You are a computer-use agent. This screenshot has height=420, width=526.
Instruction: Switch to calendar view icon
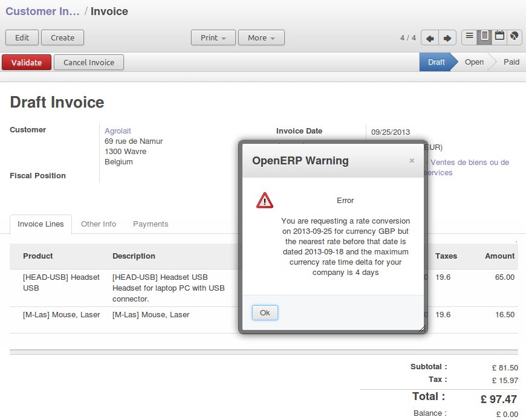click(499, 37)
